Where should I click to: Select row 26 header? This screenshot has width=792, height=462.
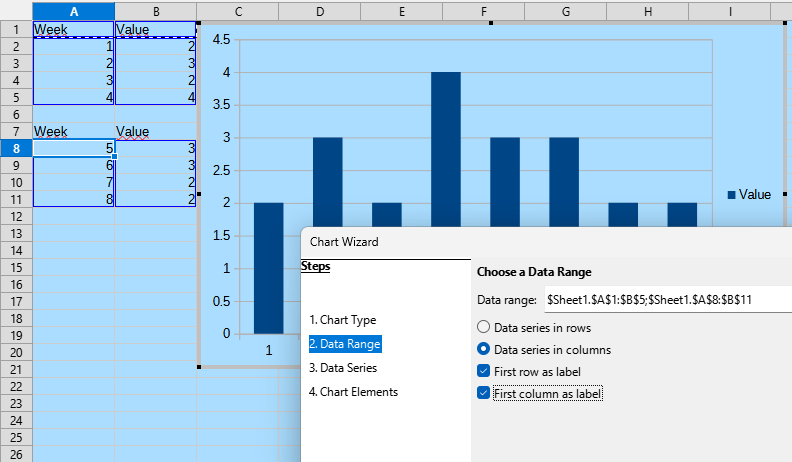coord(16,455)
